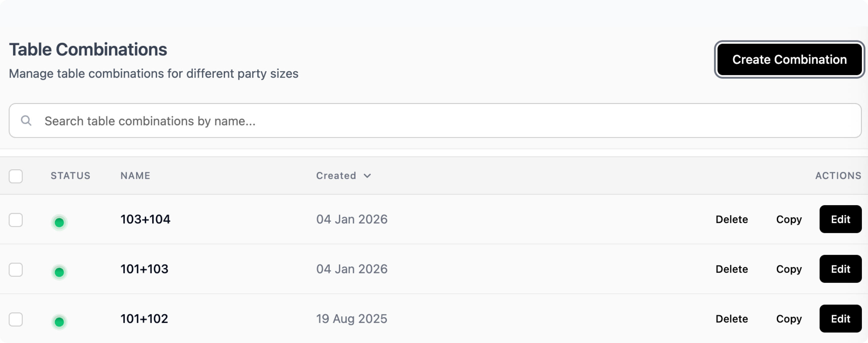Delete the 103+104 combination

(731, 220)
